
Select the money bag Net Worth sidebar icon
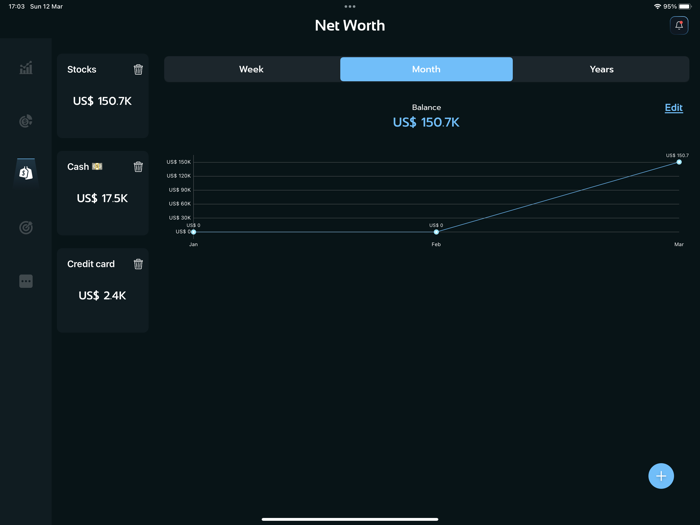[x=26, y=173]
